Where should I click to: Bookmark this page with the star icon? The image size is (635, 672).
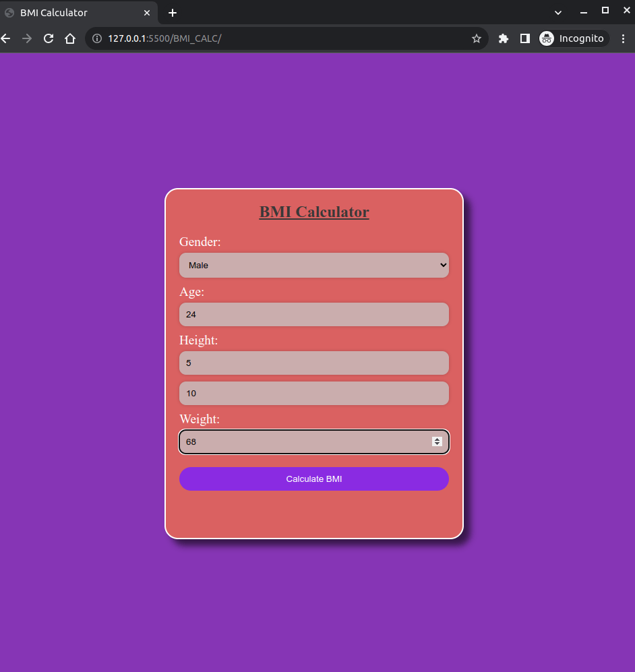(477, 38)
